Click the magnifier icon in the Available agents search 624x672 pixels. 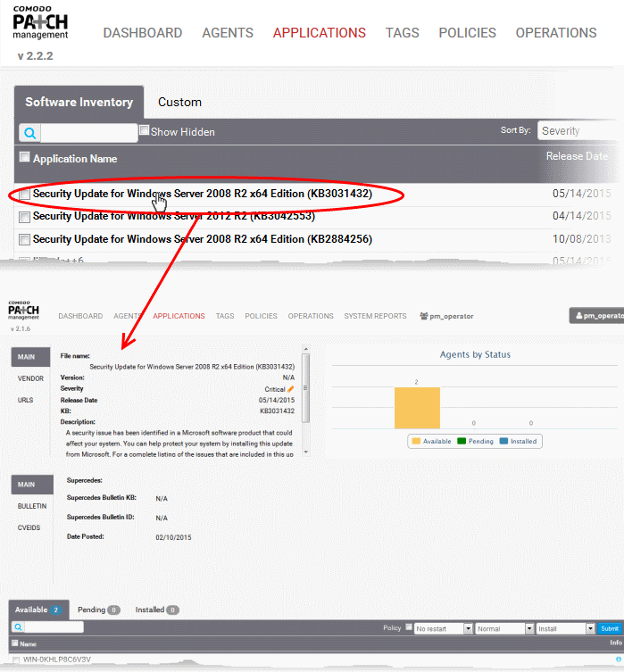[18, 627]
